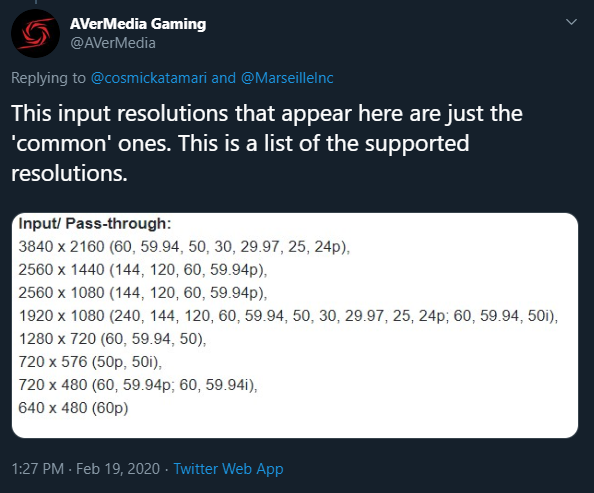
Task: Open the AVerMedia Gaming profile avatar
Action: coord(36,34)
